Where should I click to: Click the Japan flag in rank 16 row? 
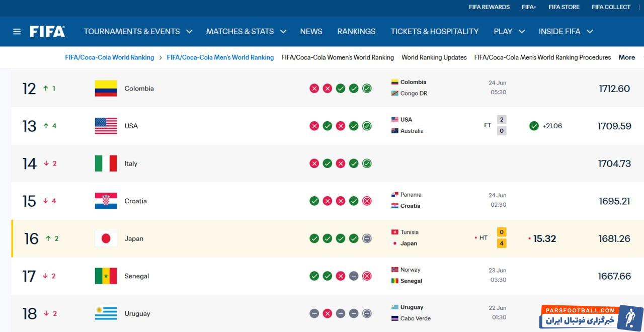click(106, 238)
